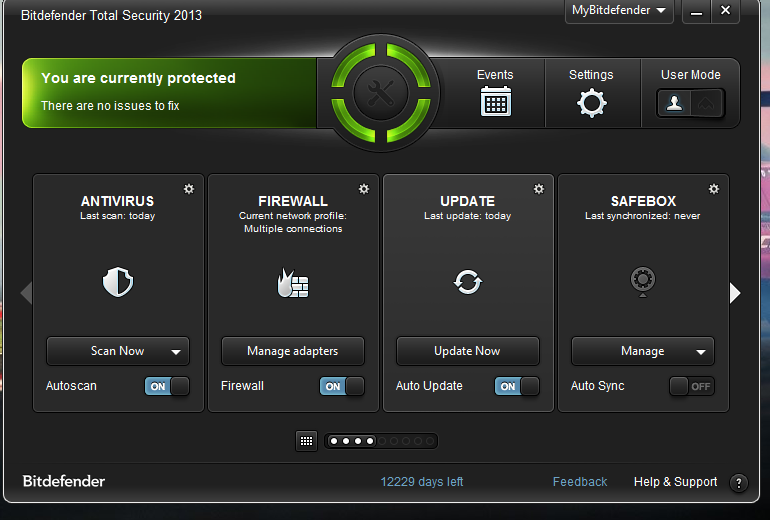Image resolution: width=770 pixels, height=520 pixels.
Task: Show next modules with right arrow
Action: pos(735,293)
